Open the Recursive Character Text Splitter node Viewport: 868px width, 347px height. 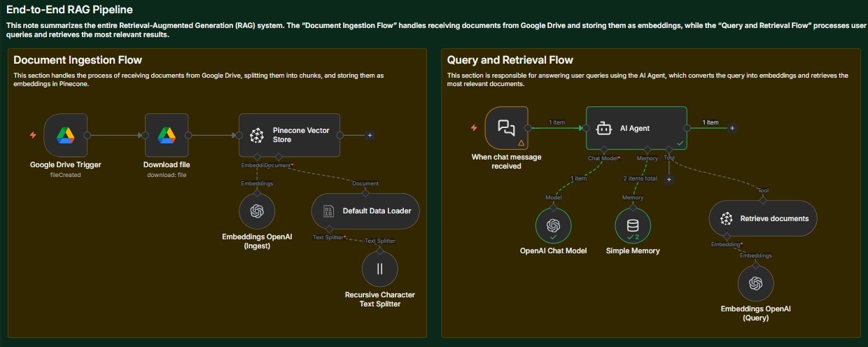click(379, 269)
